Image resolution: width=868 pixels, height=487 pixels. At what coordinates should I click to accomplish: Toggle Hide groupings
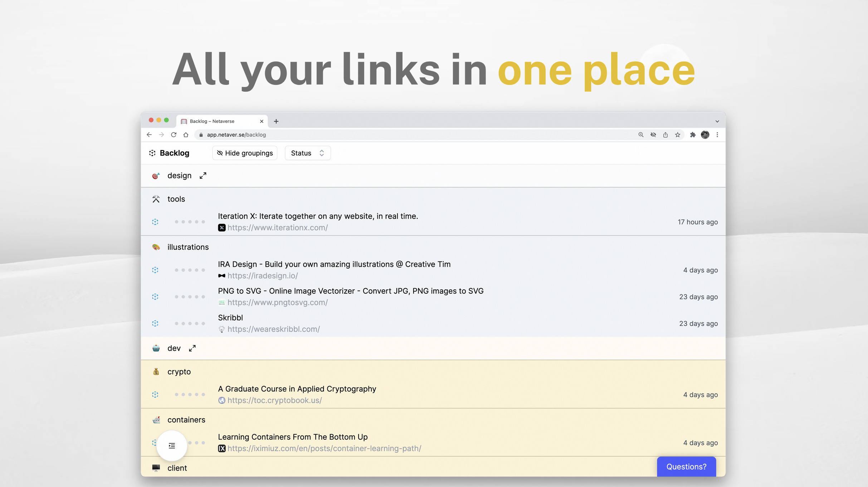click(x=245, y=153)
